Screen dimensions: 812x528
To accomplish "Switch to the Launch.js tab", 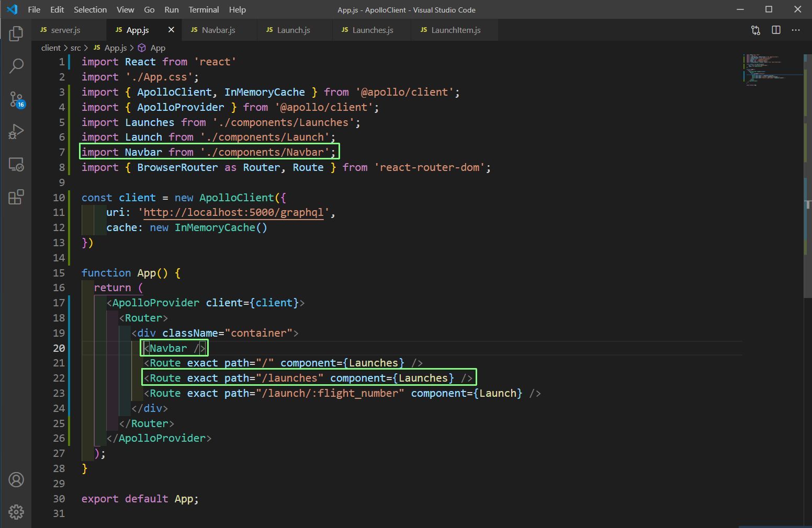I will coord(294,30).
